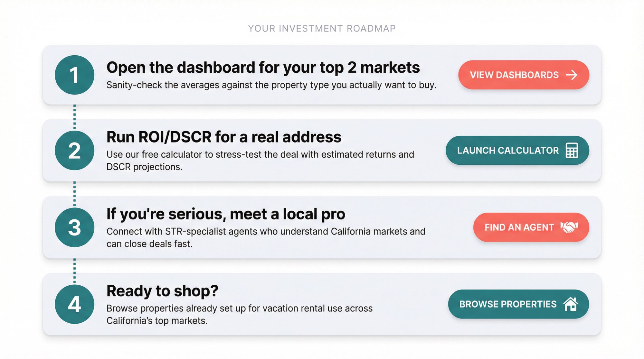Viewport: 644px width, 359px height.
Task: Select the teal circle numbered 3
Action: coord(75,227)
